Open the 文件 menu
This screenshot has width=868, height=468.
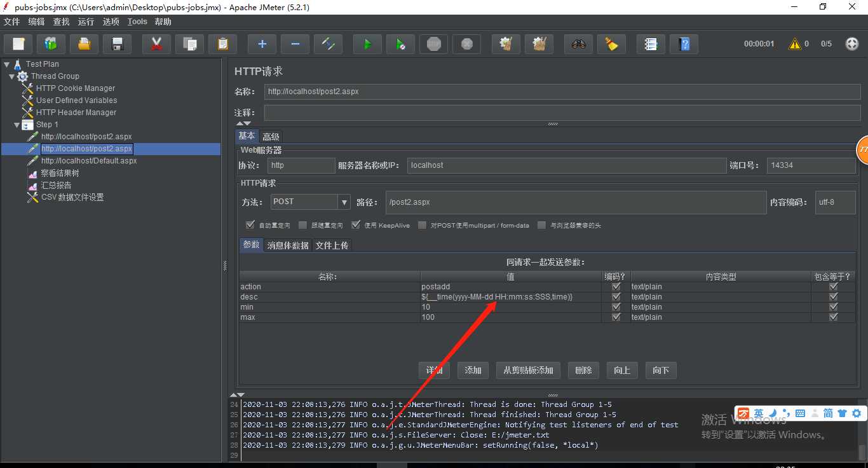(x=11, y=22)
